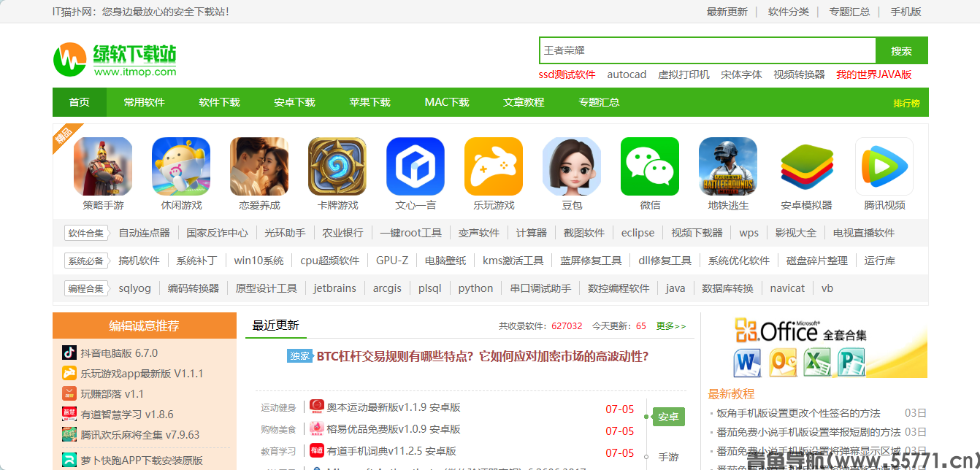Open MAC下载 navigation item
980x470 pixels.
(447, 102)
